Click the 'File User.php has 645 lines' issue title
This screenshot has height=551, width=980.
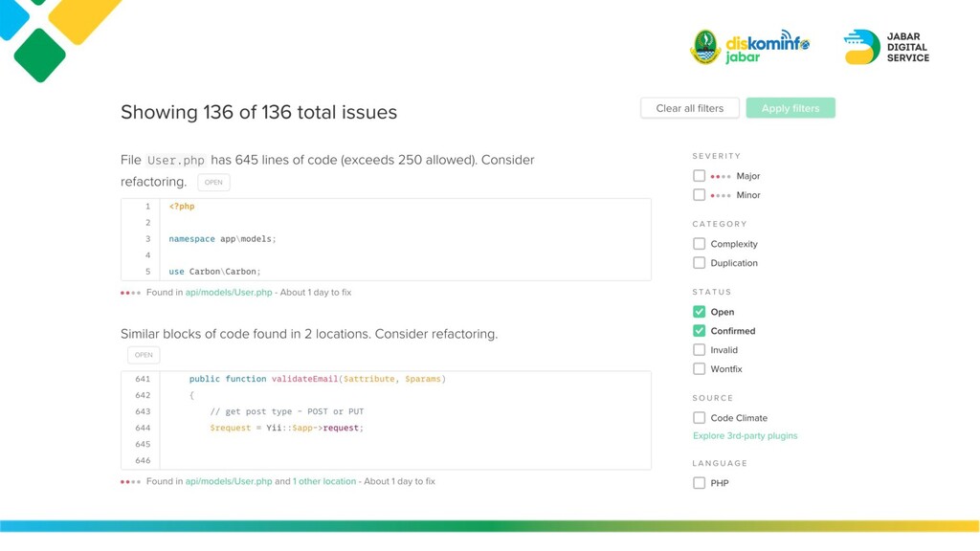click(x=327, y=170)
